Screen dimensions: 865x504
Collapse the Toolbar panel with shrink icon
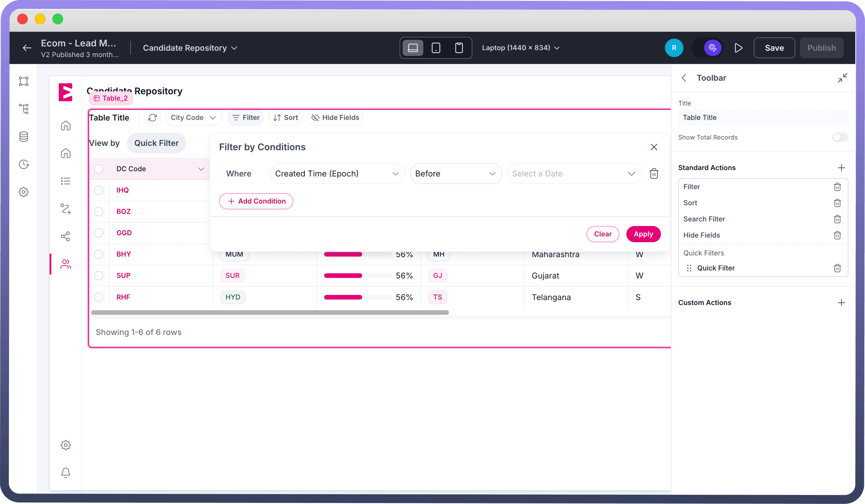[x=842, y=78]
